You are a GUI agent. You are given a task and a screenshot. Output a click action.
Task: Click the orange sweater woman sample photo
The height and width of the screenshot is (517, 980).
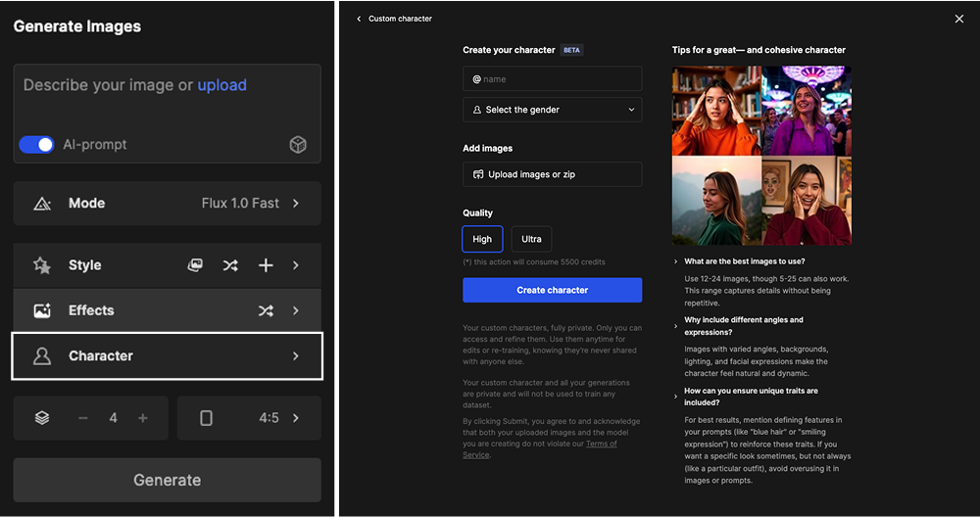pos(716,112)
